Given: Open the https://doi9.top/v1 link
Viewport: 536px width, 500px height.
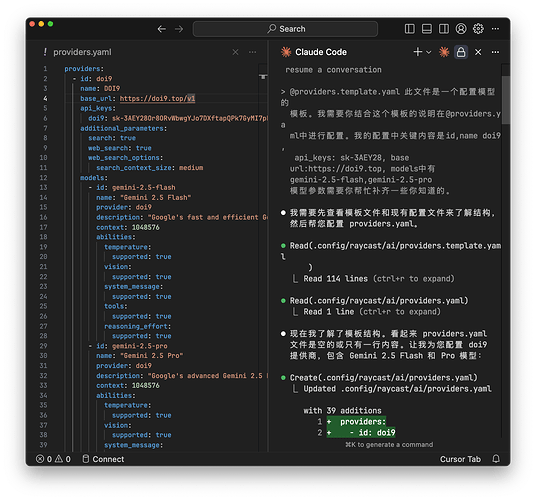Looking at the screenshot, I should 157,98.
